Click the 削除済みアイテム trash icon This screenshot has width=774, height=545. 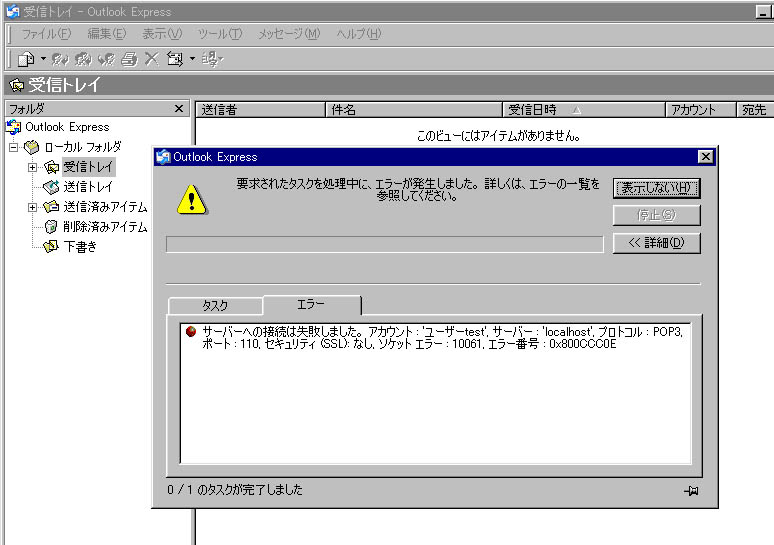click(x=51, y=227)
